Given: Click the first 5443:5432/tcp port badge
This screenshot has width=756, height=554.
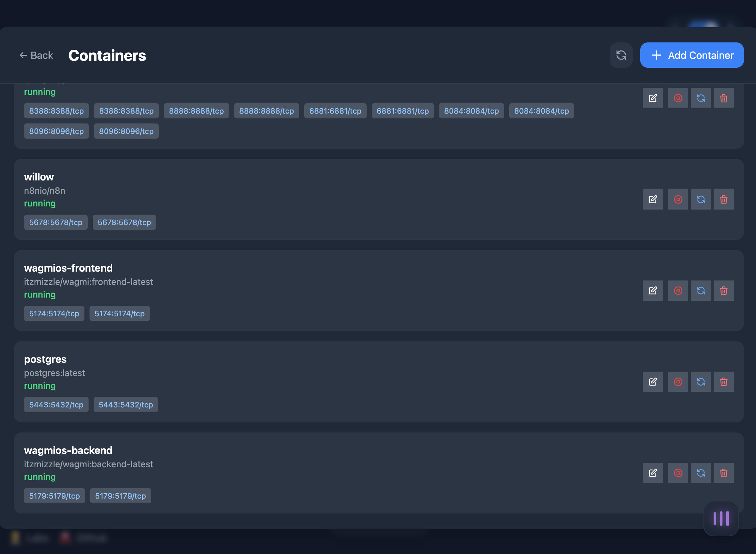Looking at the screenshot, I should (56, 405).
